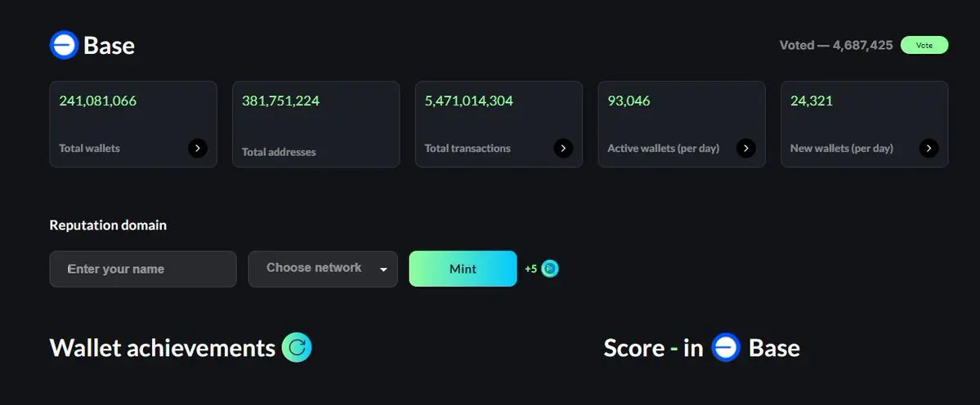Click the +5 reward token icon
The image size is (980, 405).
coord(550,269)
